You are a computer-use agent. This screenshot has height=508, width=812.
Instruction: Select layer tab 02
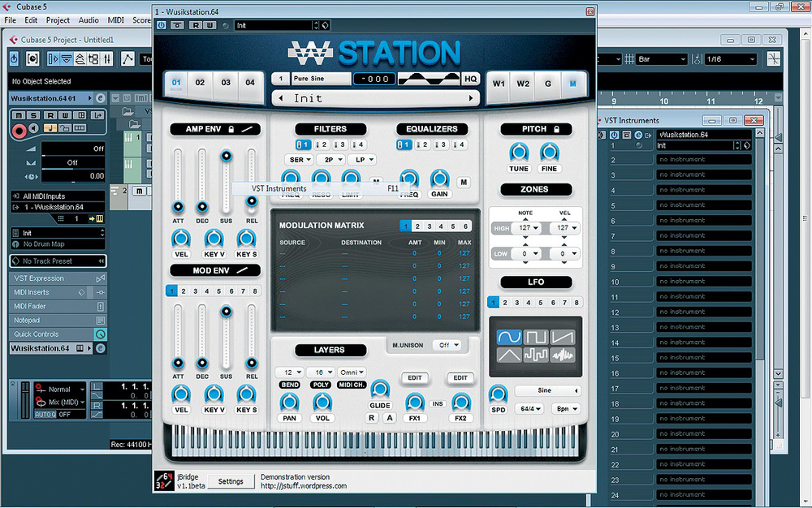point(200,83)
